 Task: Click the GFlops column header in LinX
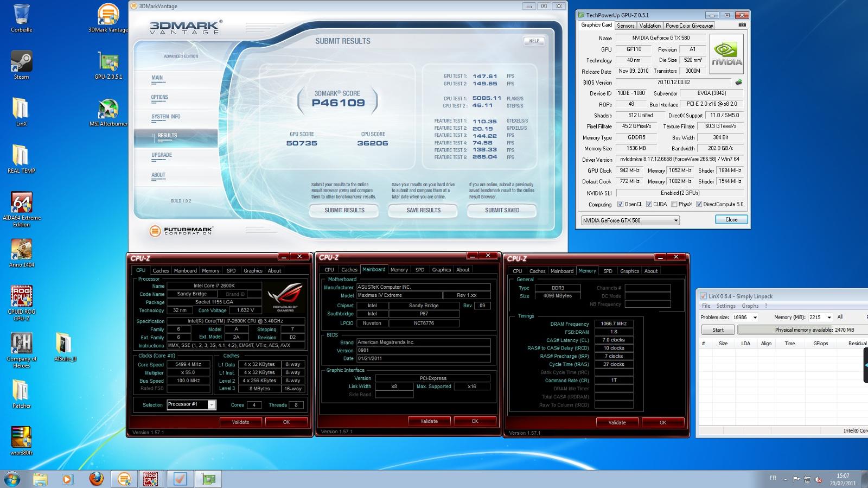pos(820,344)
